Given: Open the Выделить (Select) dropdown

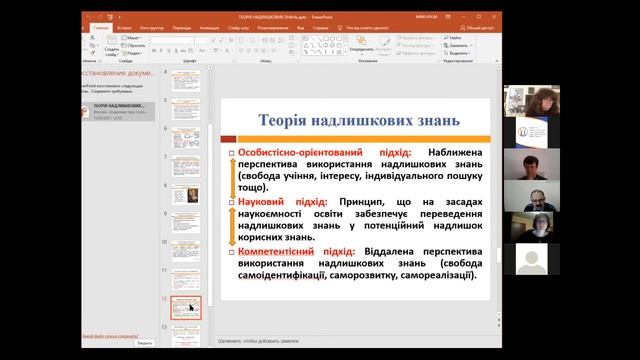Looking at the screenshot, I should pos(458,53).
